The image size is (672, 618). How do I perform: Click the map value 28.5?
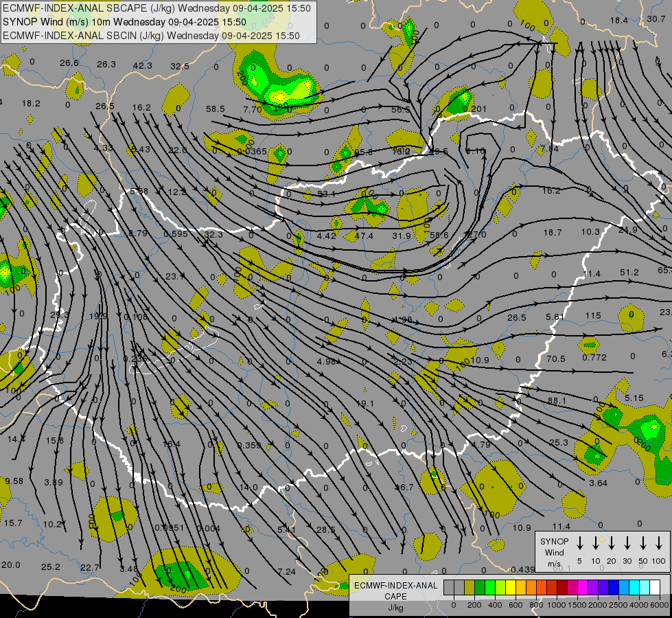click(x=326, y=529)
